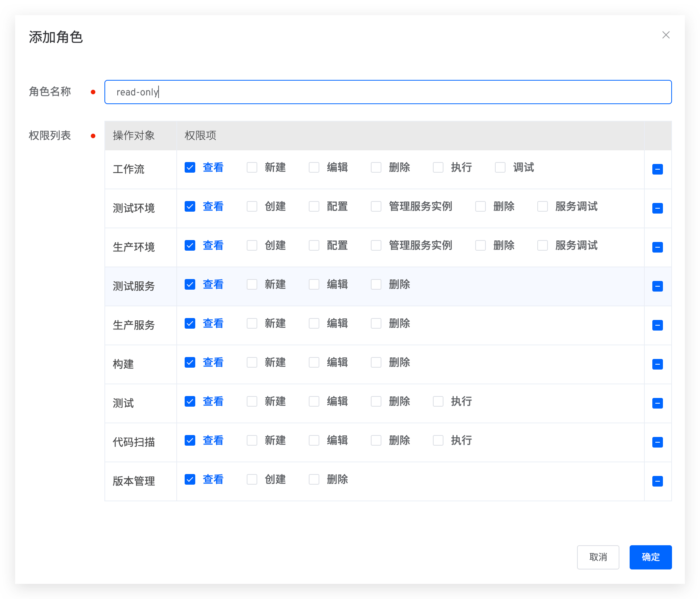Enable 调试 permission for 工作流

pyautogui.click(x=500, y=167)
